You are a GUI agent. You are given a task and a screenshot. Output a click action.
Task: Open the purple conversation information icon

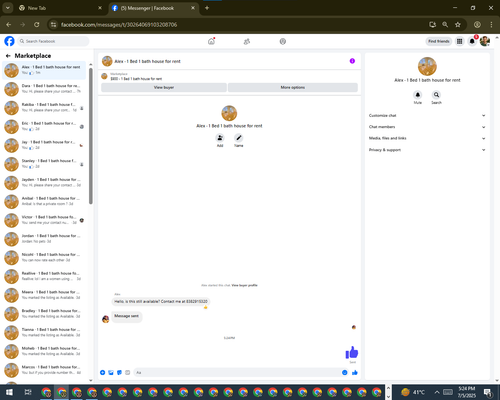click(352, 61)
